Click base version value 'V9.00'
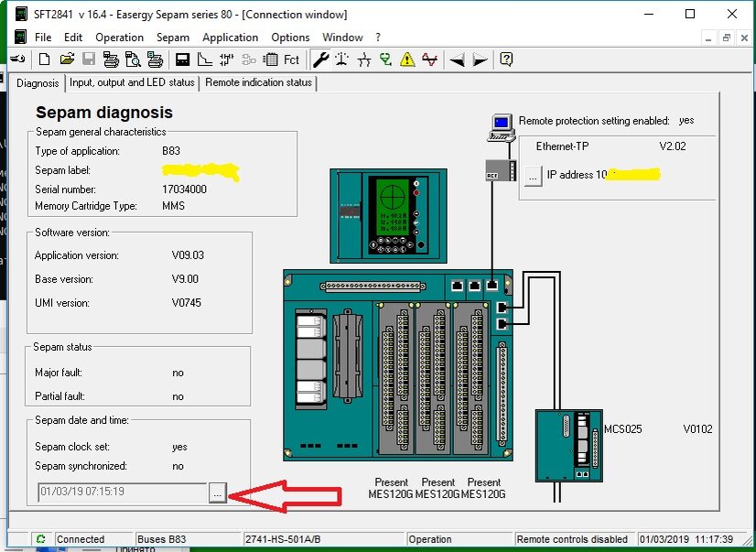The image size is (756, 552). point(185,279)
